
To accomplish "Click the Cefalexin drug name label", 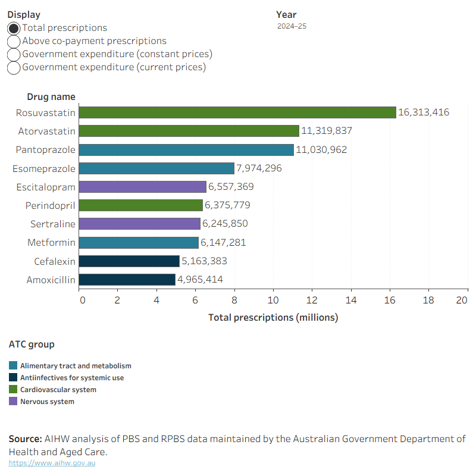I will [55, 261].
